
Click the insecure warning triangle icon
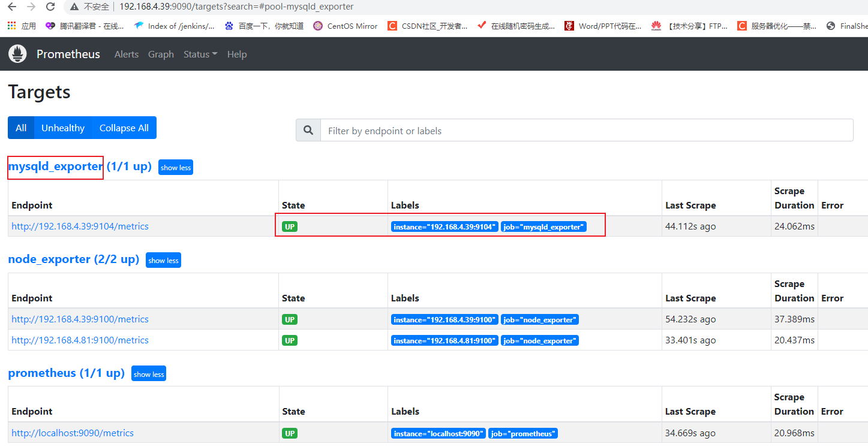[x=74, y=7]
